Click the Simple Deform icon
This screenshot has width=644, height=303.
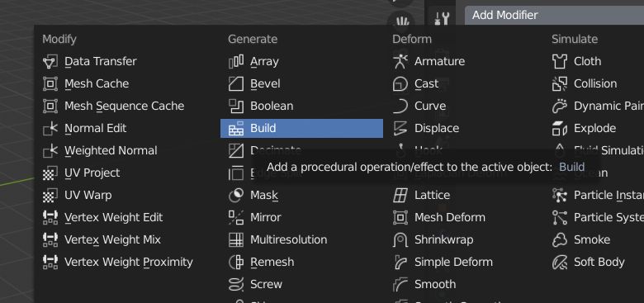click(400, 262)
